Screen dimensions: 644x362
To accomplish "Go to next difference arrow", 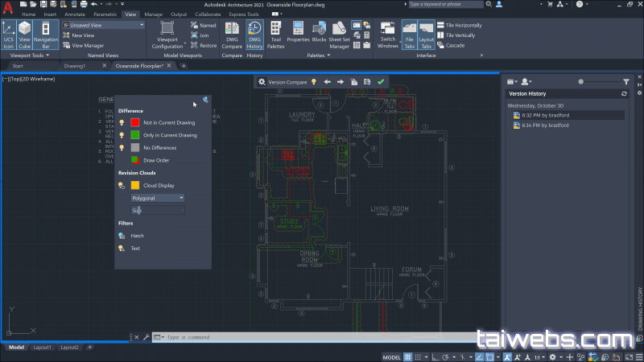I will pyautogui.click(x=341, y=82).
